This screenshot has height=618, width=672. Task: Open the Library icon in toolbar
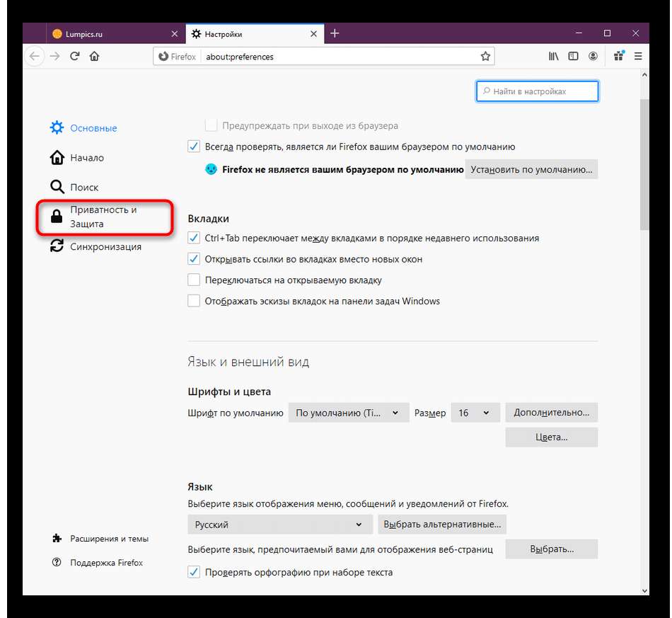553,56
